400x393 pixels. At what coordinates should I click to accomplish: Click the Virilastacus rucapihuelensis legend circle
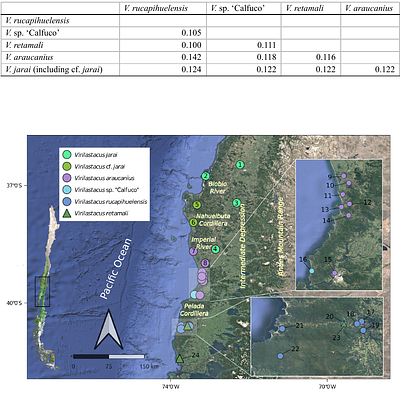click(67, 201)
